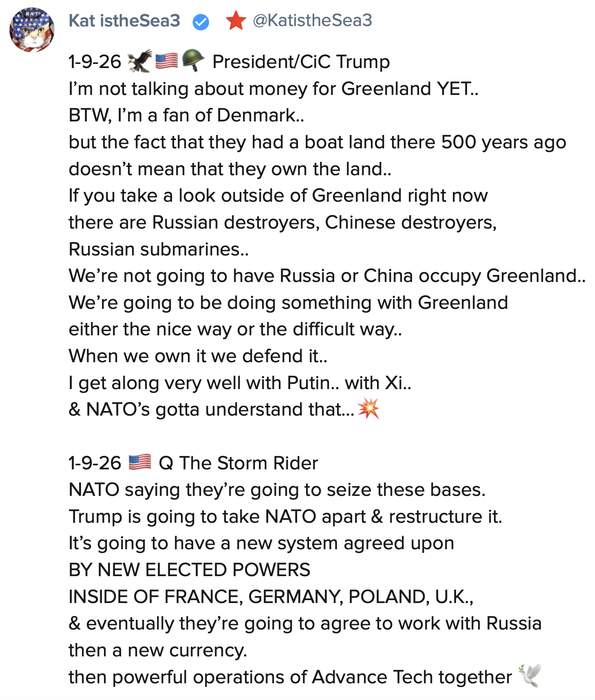Click the flag emoji beside the helmet

tap(167, 61)
